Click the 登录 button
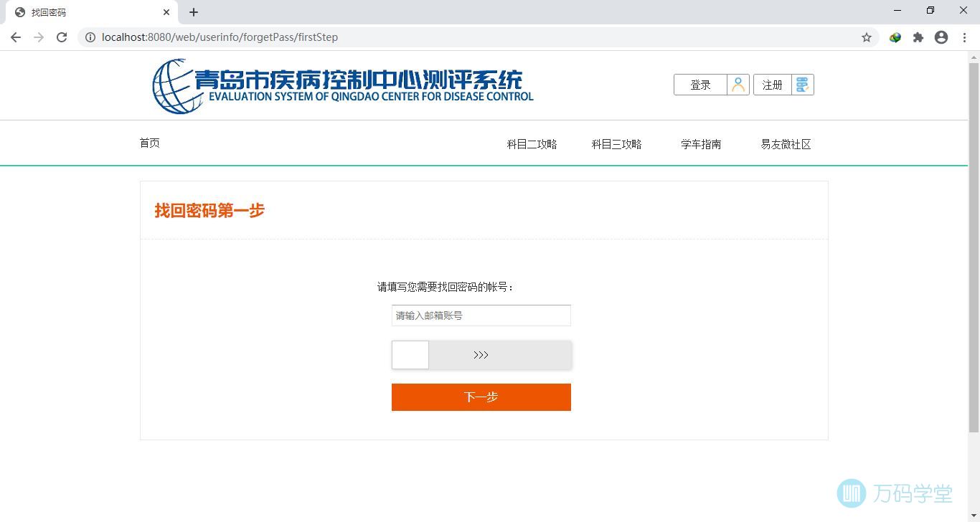 (700, 85)
